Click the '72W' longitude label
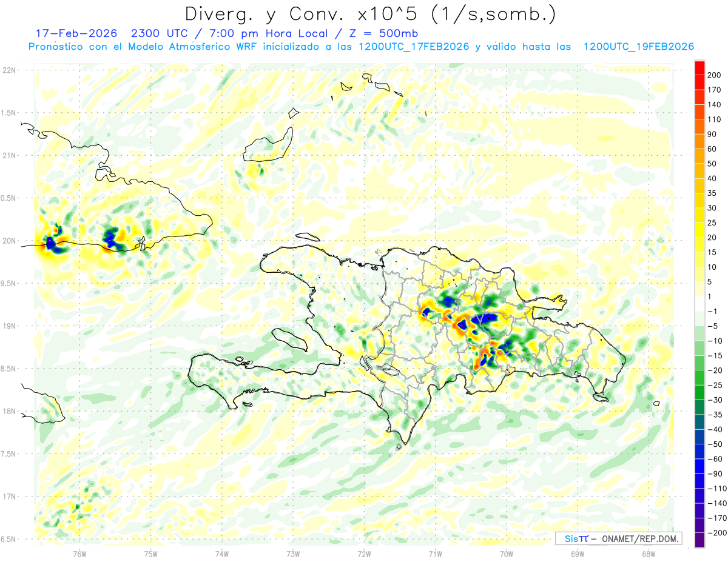The height and width of the screenshot is (562, 728). point(364,554)
